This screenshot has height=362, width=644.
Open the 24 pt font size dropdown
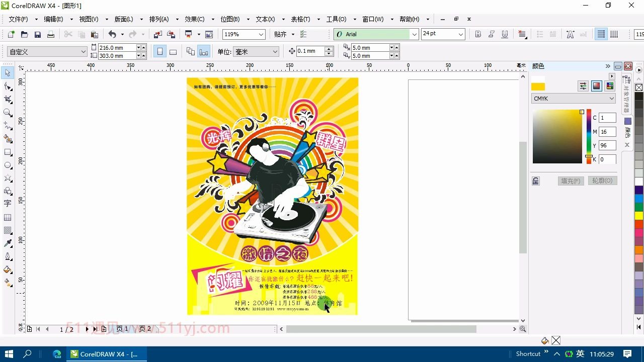[x=460, y=34]
